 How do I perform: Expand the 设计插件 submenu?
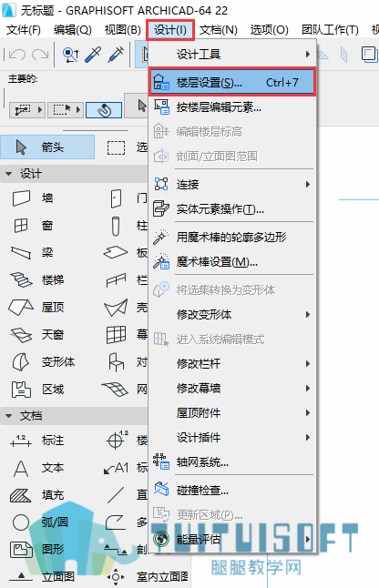[x=232, y=437]
